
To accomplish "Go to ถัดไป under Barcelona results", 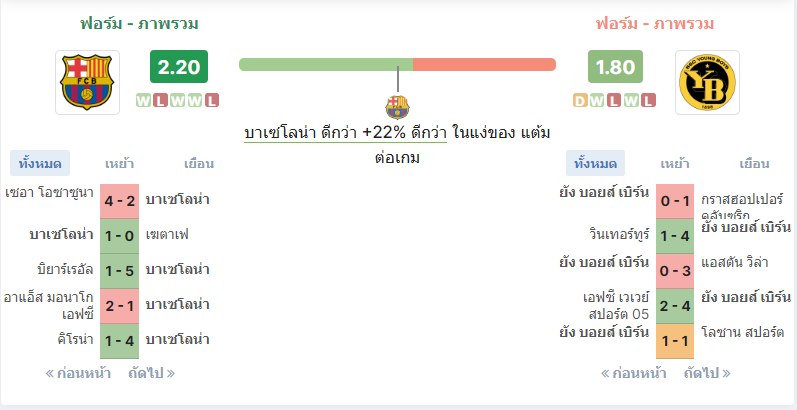I will [151, 373].
